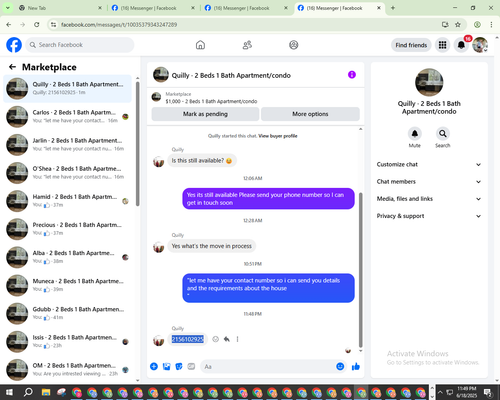Open Chrome three-dot menu
This screenshot has height=400, width=500.
(491, 25)
